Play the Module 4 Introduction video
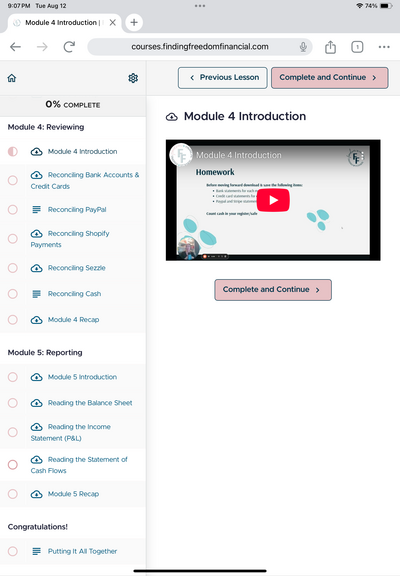The height and width of the screenshot is (576, 400). point(273,200)
